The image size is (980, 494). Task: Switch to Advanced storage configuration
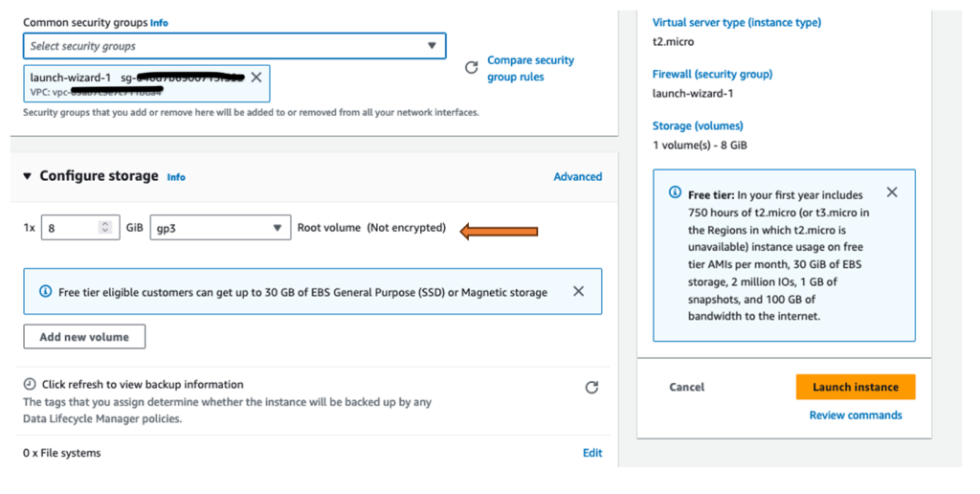click(x=577, y=176)
